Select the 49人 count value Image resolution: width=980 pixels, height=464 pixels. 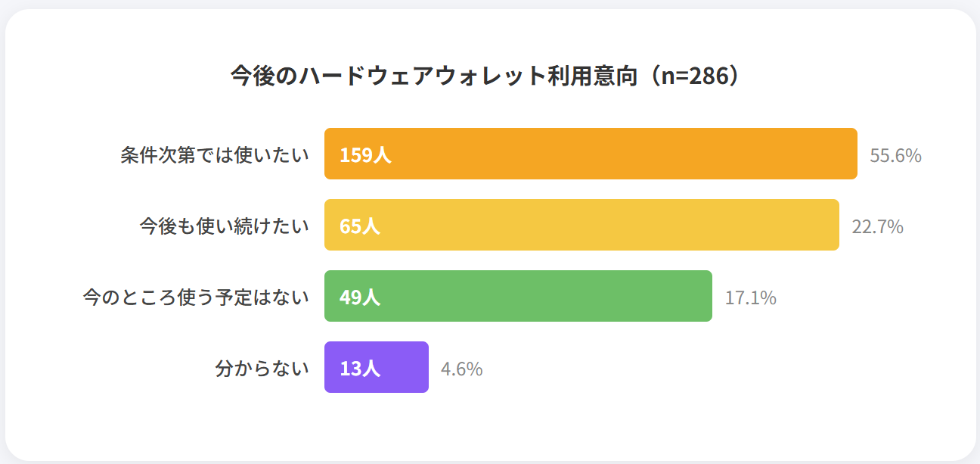pos(360,297)
